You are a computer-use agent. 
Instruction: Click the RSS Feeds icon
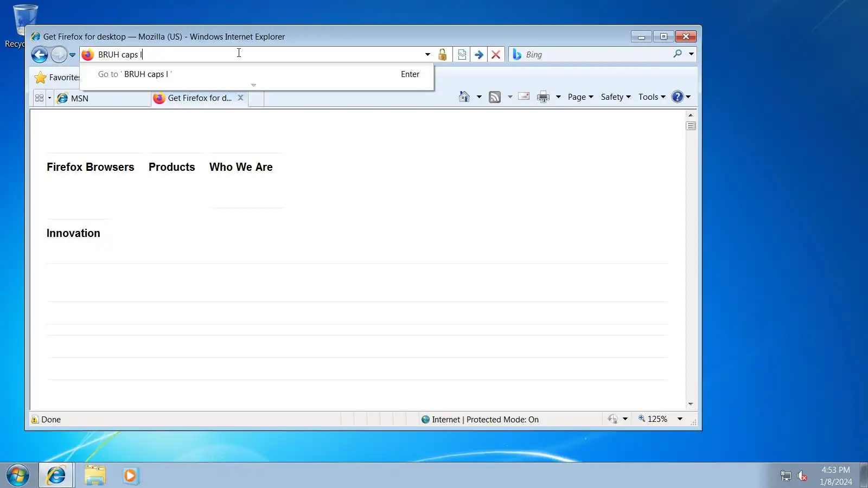click(x=495, y=97)
